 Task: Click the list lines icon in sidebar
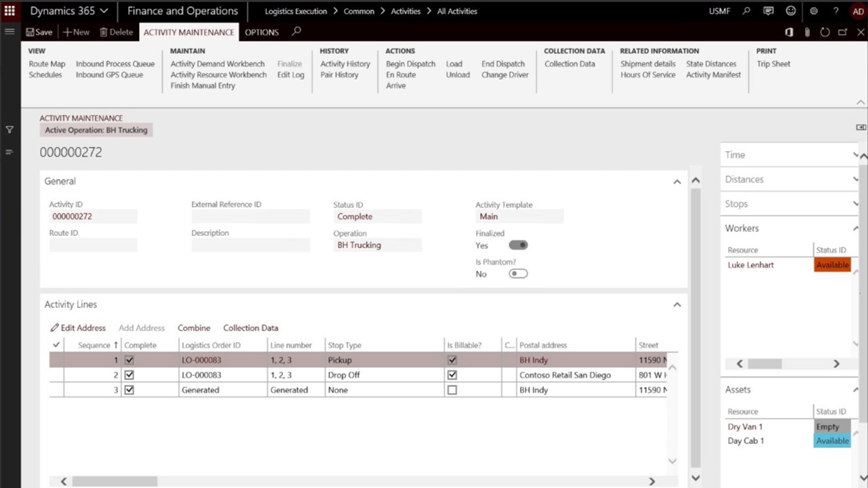coord(9,151)
